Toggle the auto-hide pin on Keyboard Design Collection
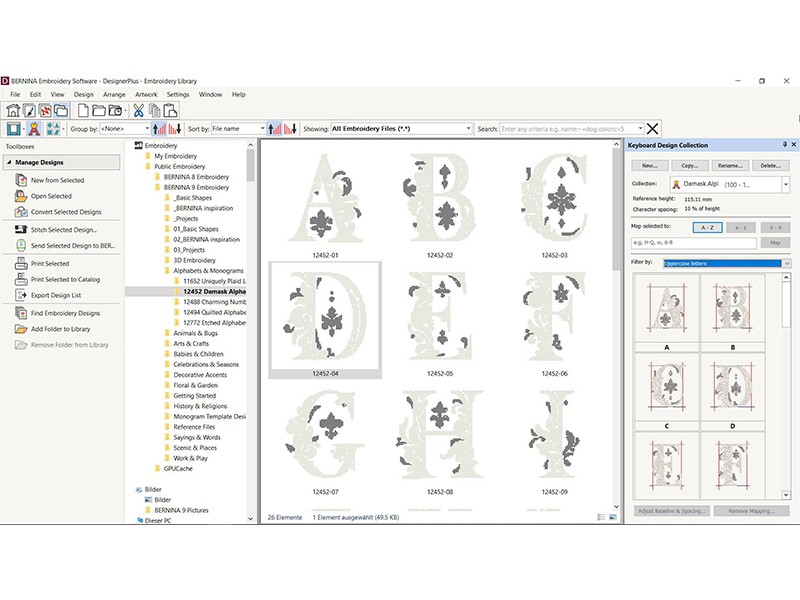The height and width of the screenshot is (600, 800). 784,144
